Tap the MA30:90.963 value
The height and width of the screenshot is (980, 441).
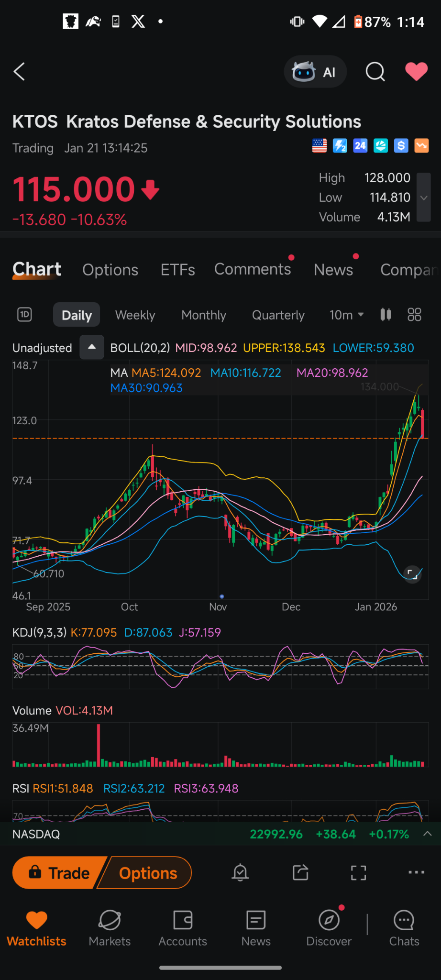(x=146, y=388)
